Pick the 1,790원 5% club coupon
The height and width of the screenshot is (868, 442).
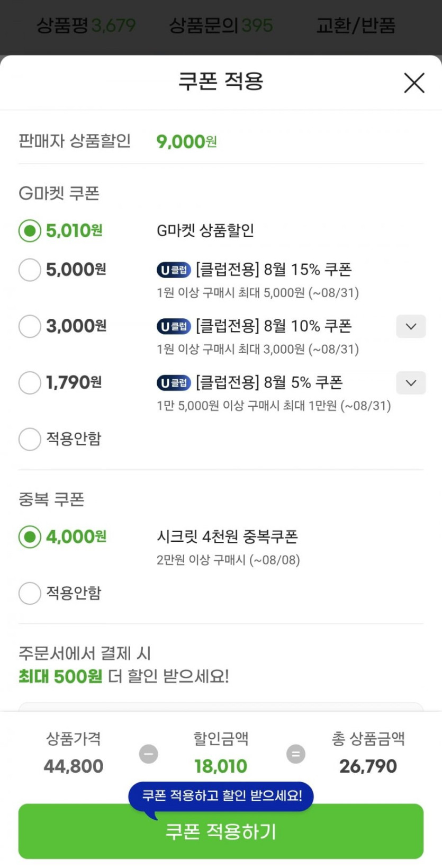(x=30, y=382)
